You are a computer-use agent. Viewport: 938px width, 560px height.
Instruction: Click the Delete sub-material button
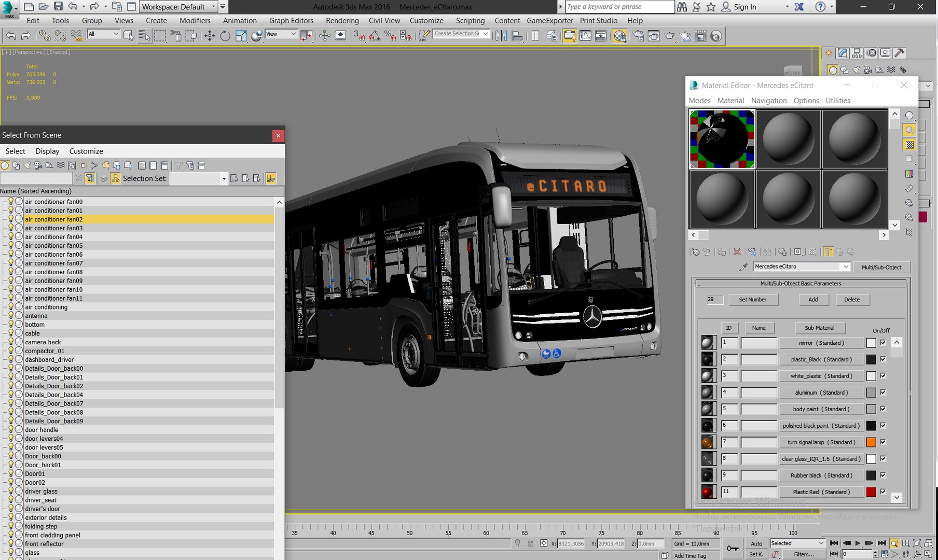(x=852, y=300)
